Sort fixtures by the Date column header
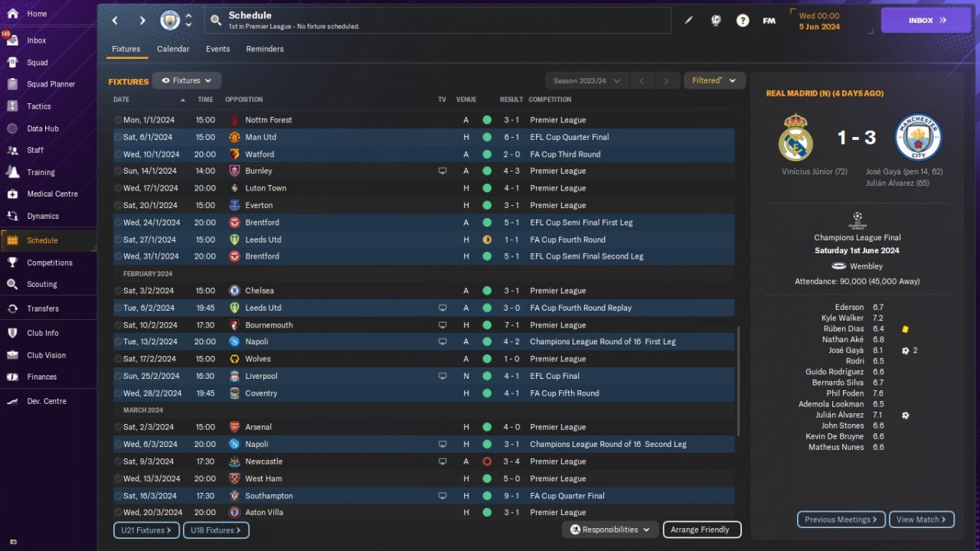Image resolution: width=980 pixels, height=551 pixels. (x=122, y=99)
